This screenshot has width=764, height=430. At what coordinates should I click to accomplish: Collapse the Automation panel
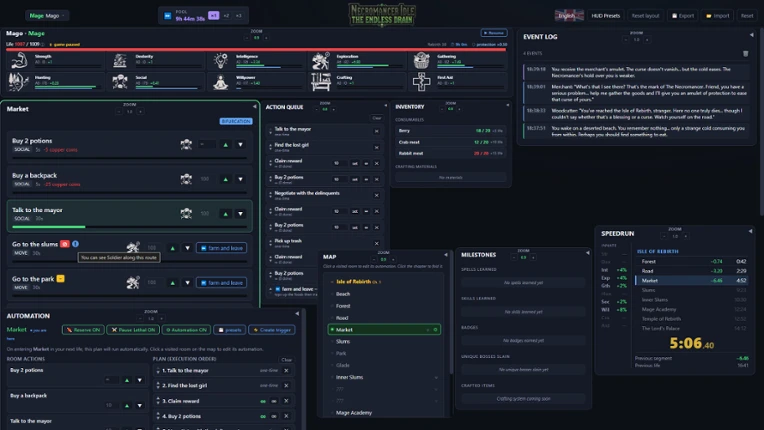297,314
